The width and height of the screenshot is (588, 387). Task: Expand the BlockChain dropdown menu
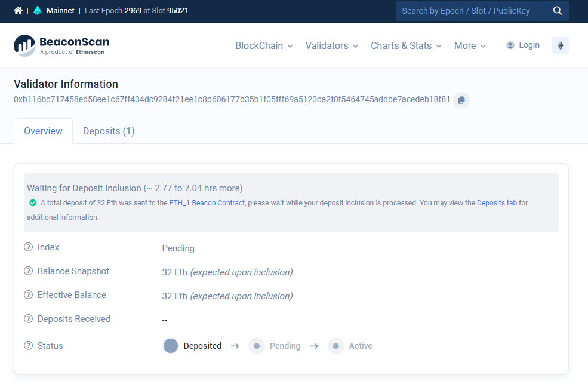264,46
